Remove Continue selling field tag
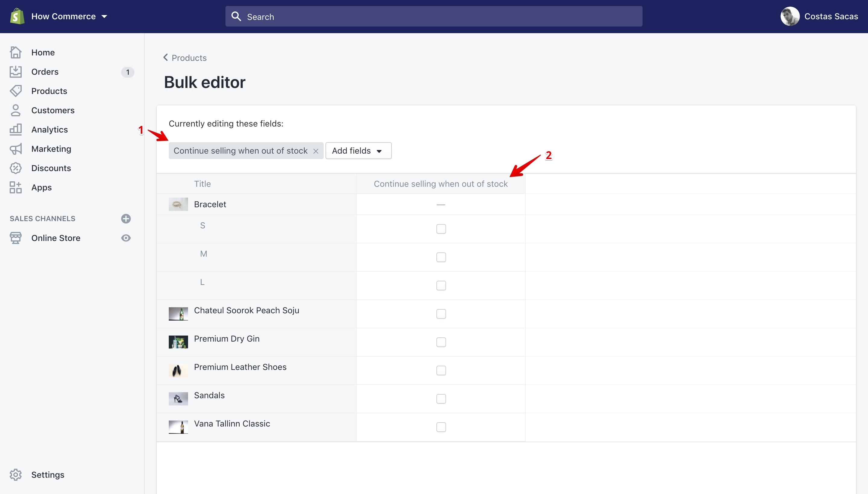The height and width of the screenshot is (494, 868). 316,151
